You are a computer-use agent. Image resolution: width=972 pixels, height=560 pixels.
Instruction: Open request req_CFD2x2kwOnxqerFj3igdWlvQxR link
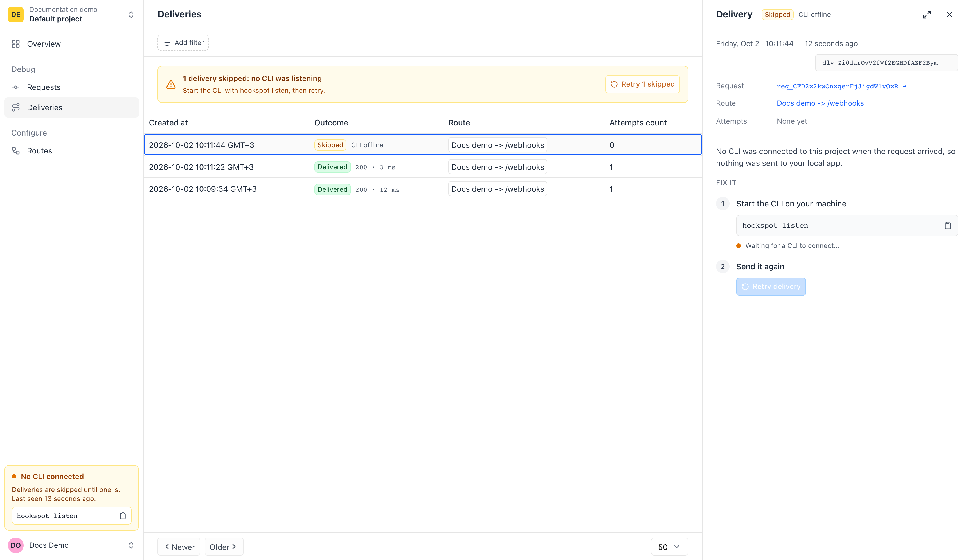(841, 86)
